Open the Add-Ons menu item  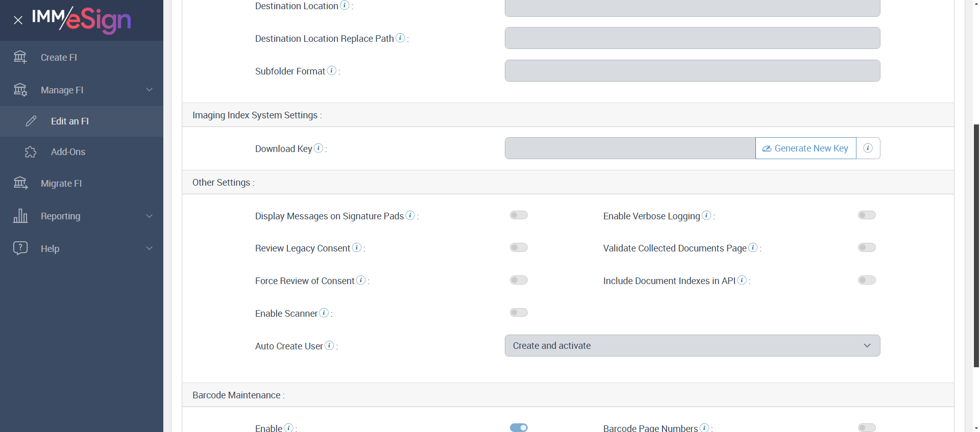pos(68,152)
